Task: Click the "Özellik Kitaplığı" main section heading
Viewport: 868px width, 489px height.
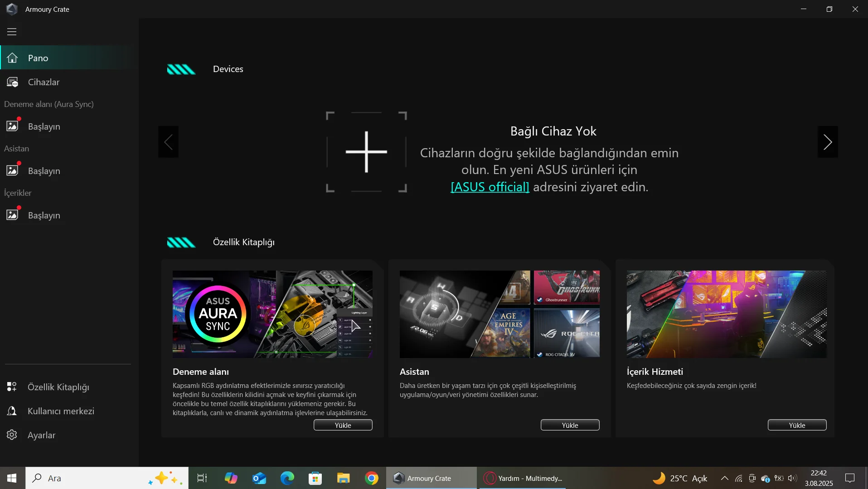Action: point(244,242)
